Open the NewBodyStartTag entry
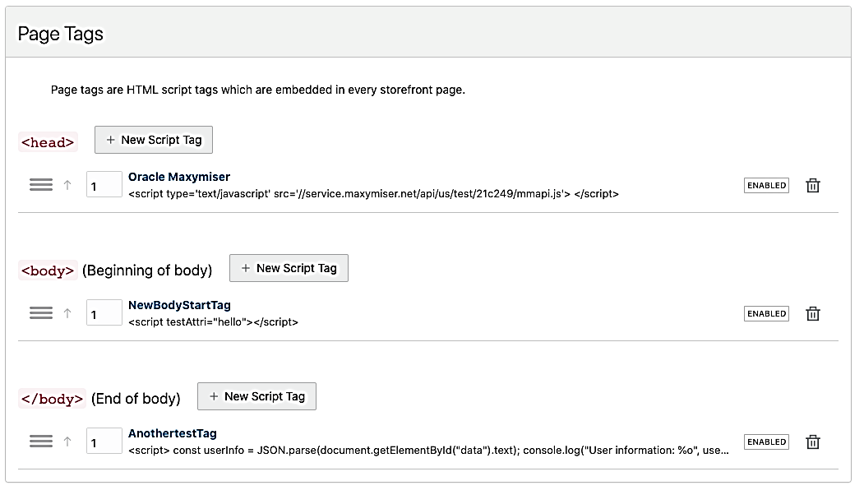Screen dimensions: 864x504 [x=179, y=305]
